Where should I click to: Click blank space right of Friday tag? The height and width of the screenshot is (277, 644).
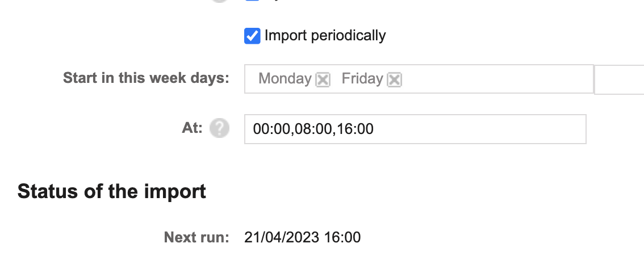coord(497,79)
